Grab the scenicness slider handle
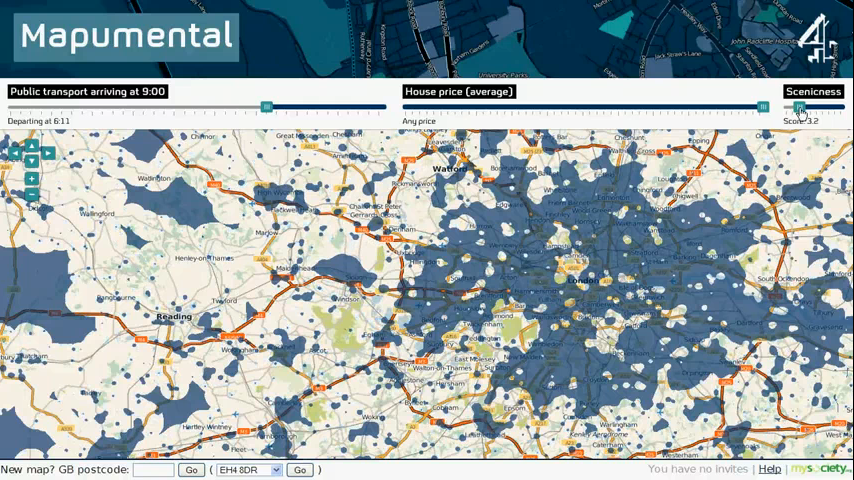 [x=798, y=107]
